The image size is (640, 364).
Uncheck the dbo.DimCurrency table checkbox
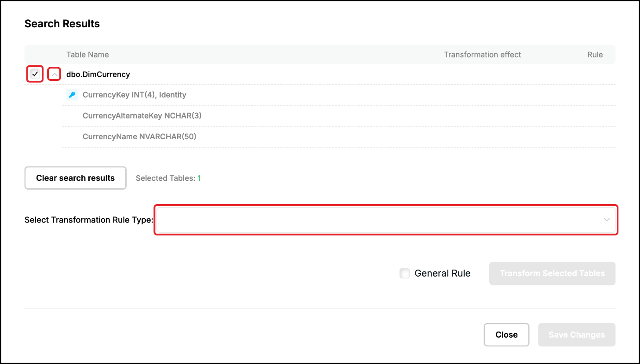(35, 74)
